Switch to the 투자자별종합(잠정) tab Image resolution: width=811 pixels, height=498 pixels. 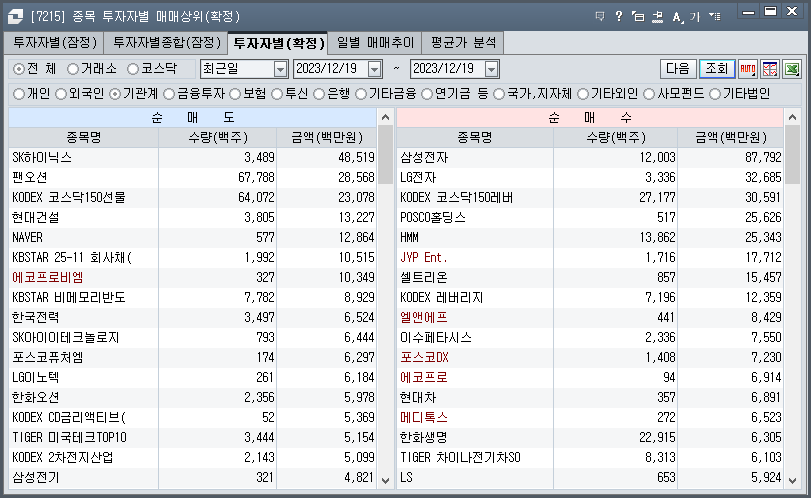click(x=166, y=42)
